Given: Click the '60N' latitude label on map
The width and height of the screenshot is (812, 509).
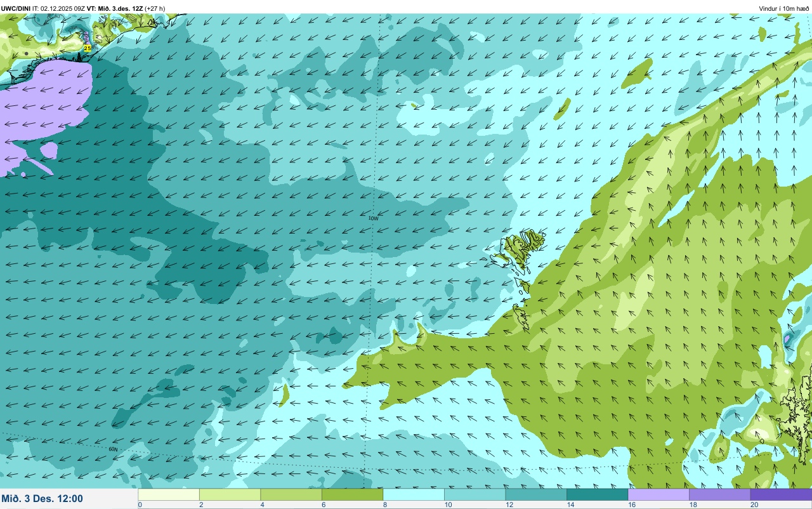Looking at the screenshot, I should (113, 449).
